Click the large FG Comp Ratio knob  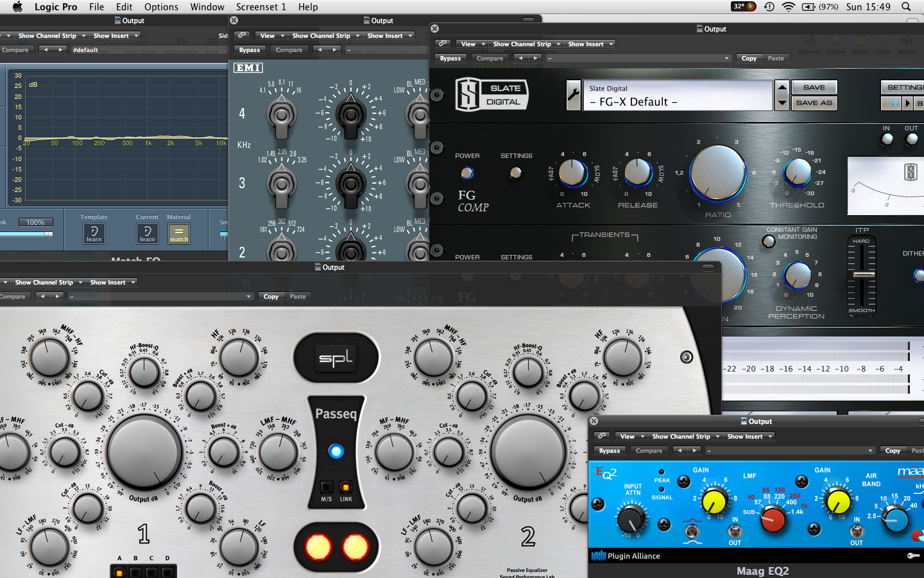(717, 173)
